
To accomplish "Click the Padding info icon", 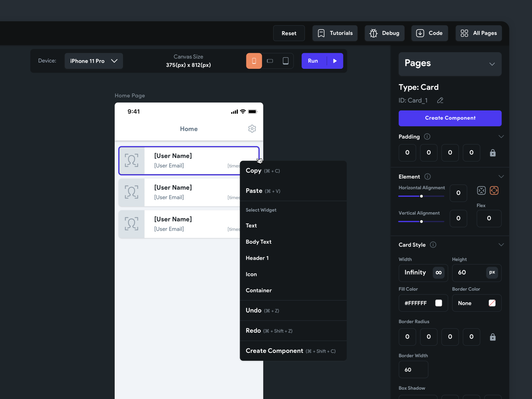I will coord(427,137).
